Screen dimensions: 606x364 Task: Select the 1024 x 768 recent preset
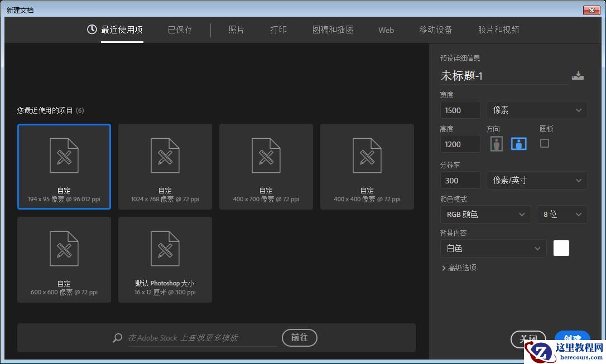[165, 166]
